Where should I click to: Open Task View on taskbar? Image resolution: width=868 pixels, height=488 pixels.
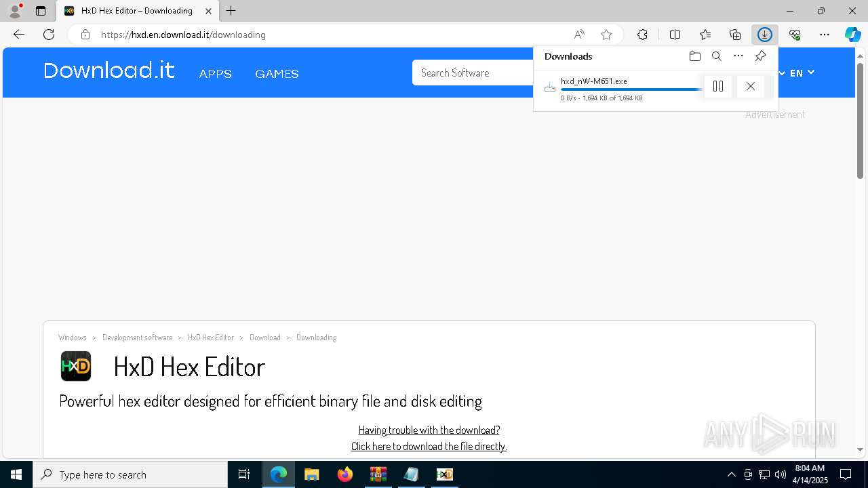(x=244, y=474)
